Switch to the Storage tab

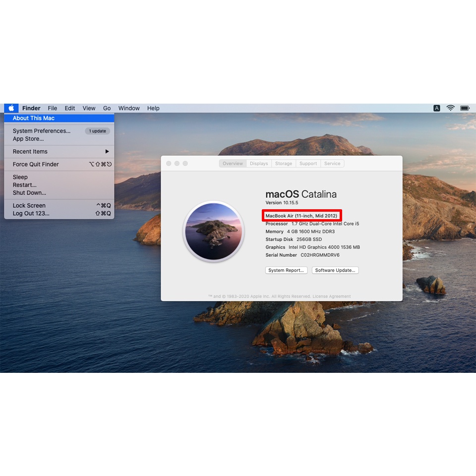(284, 164)
